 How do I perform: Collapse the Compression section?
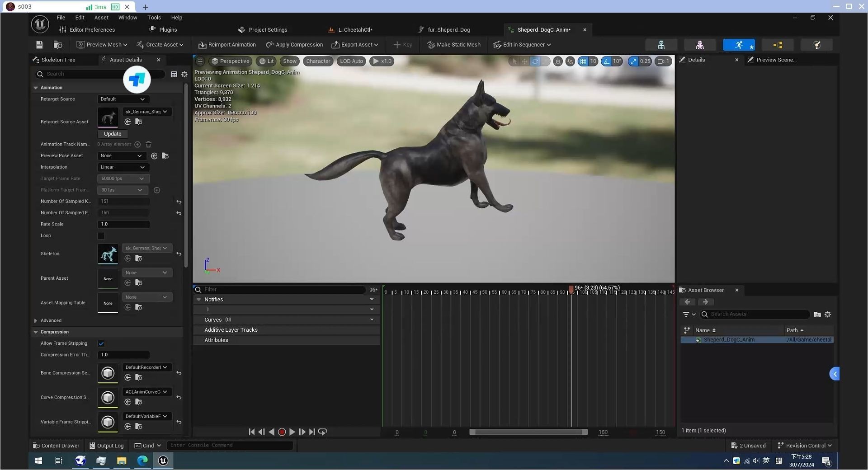(x=36, y=332)
